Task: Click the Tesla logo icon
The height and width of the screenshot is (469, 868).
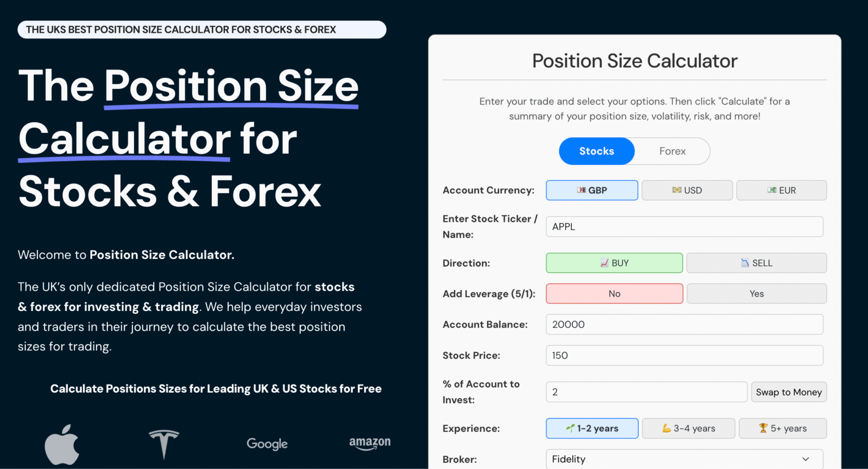Action: pos(164,444)
